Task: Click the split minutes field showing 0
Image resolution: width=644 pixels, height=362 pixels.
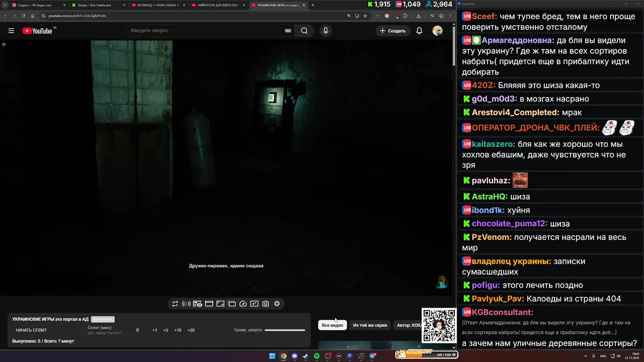Action: click(x=137, y=330)
